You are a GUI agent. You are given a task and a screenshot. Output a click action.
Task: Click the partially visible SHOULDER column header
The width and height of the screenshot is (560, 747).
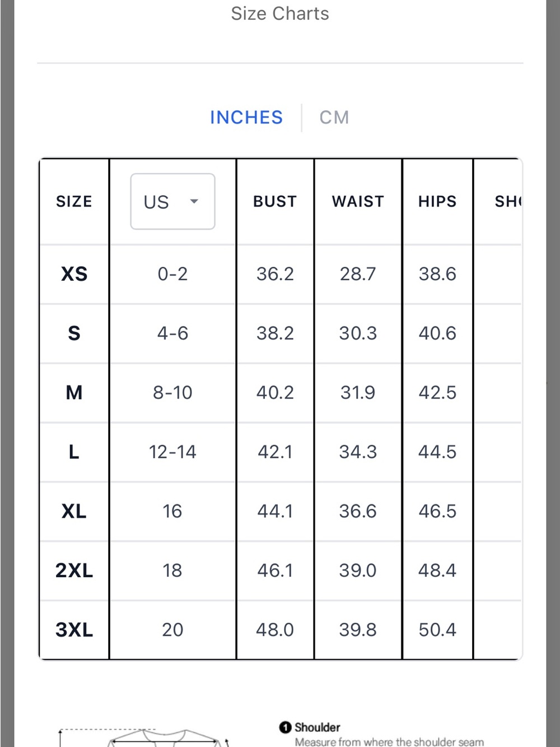click(508, 201)
